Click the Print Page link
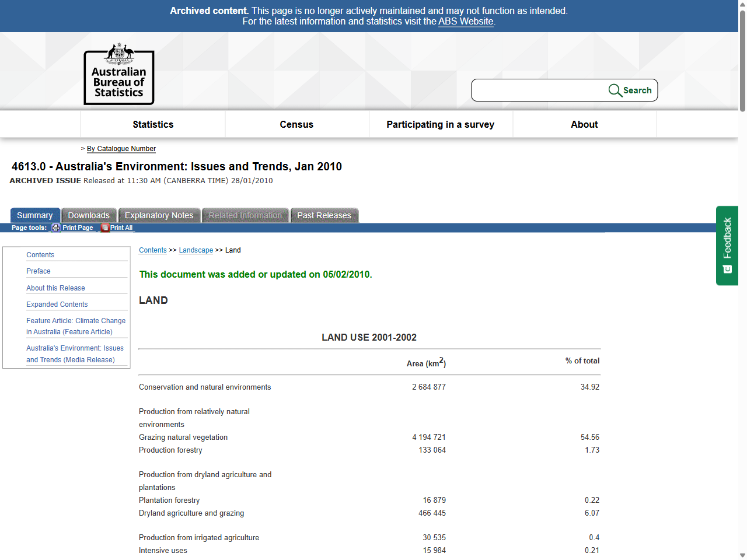Screen dimensions: 747x560 click(78, 228)
